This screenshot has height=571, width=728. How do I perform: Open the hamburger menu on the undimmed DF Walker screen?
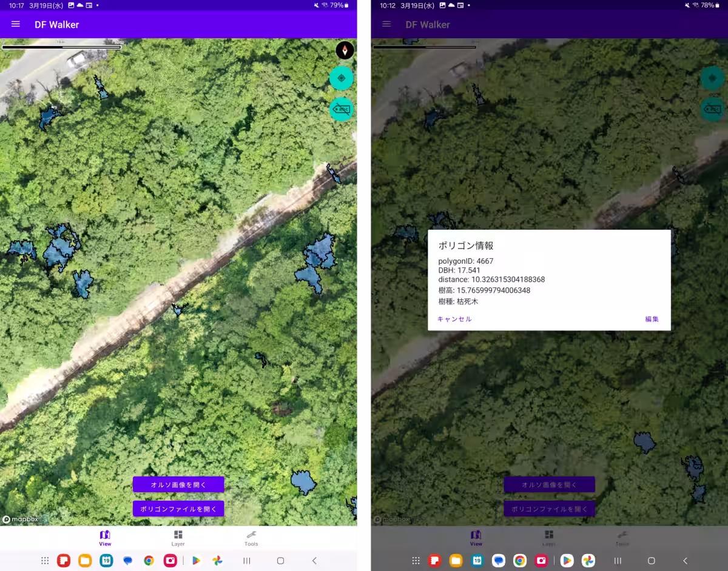click(x=16, y=24)
